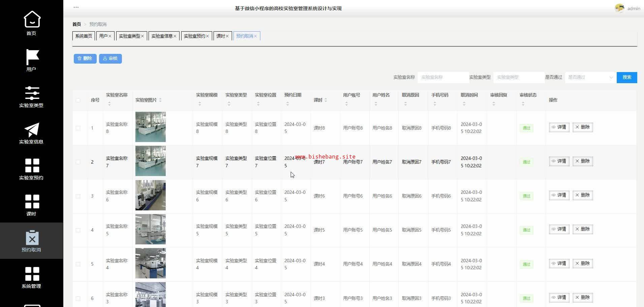
Task: Check the checkbox for row 3
Action: tap(78, 196)
